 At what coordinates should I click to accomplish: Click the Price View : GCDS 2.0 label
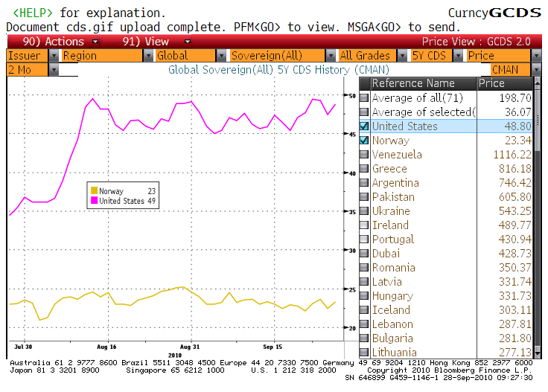click(476, 42)
